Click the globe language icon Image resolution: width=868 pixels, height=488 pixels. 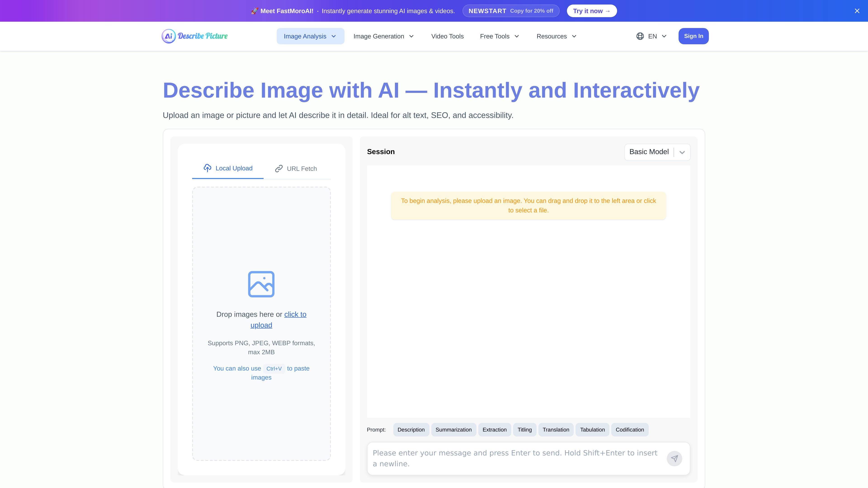[640, 36]
